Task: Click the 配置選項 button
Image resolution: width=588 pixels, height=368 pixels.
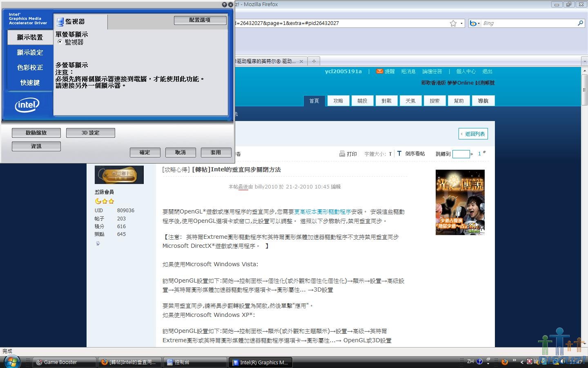Action: pos(200,20)
